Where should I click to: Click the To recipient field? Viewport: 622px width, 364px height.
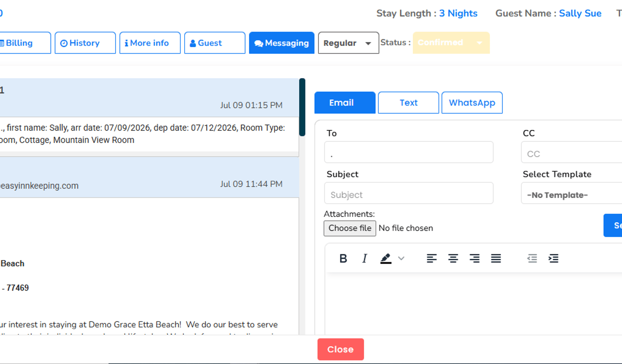pos(409,152)
